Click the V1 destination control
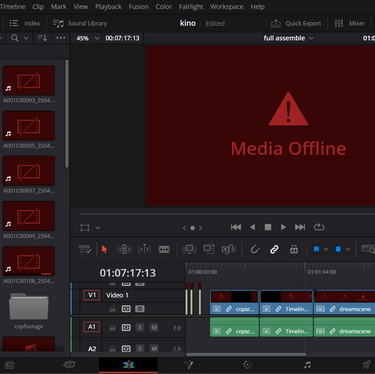This screenshot has width=375, height=374. [x=92, y=295]
